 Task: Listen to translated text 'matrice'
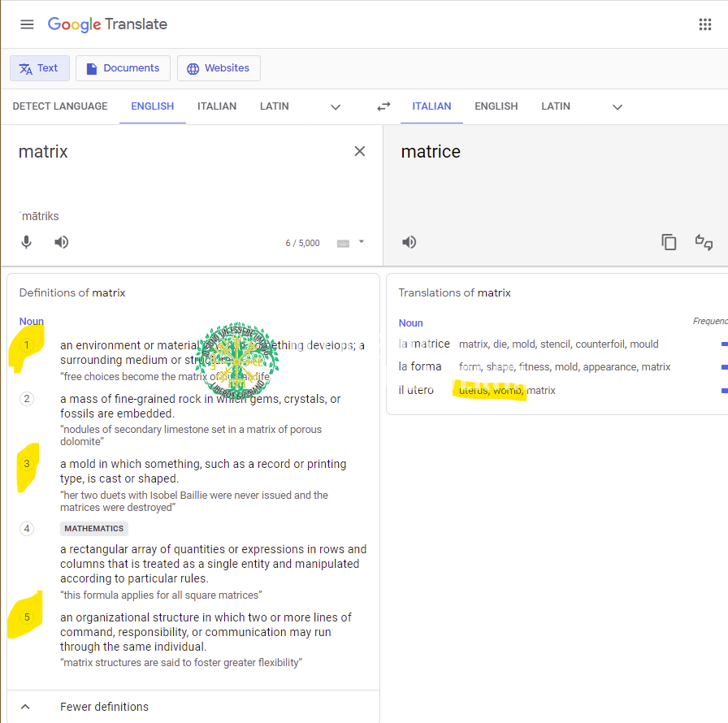click(x=409, y=242)
